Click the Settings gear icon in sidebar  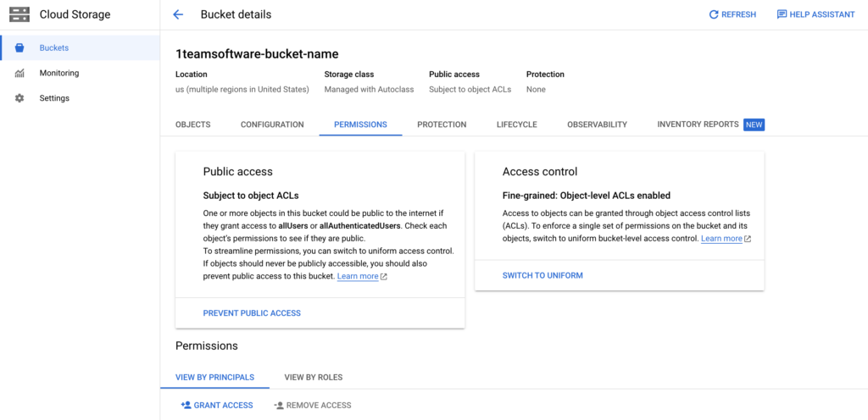[x=19, y=98]
